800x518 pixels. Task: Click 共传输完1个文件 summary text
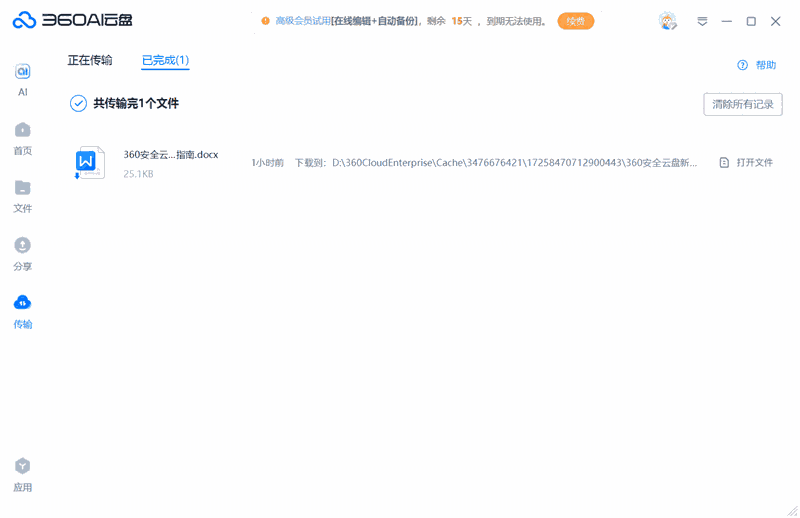click(x=136, y=104)
